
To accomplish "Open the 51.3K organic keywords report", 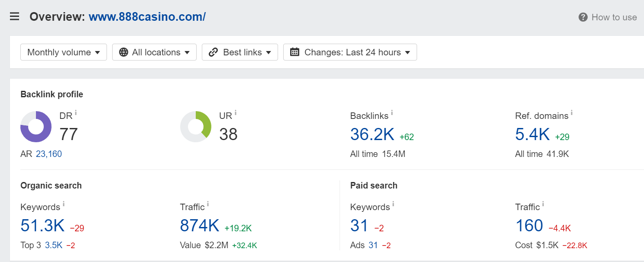I will (x=42, y=226).
